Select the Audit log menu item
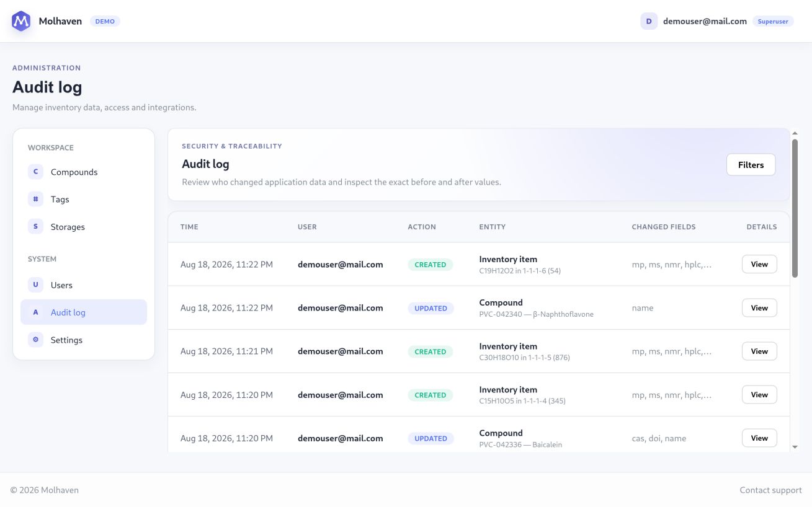The height and width of the screenshot is (507, 812). tap(84, 312)
